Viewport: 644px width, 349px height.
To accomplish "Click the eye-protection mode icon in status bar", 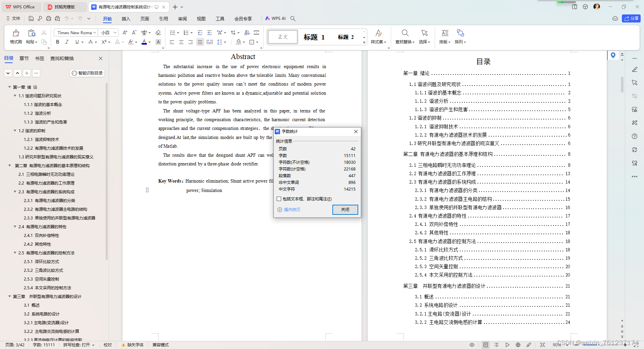I will pyautogui.click(x=472, y=345).
